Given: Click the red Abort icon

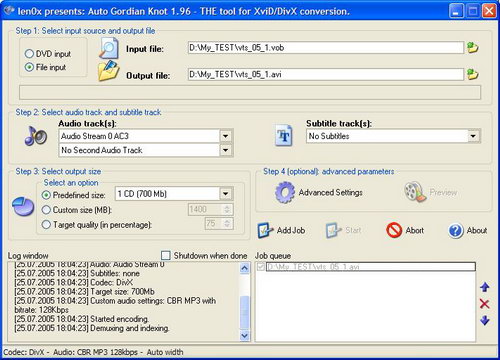Looking at the screenshot, I should pyautogui.click(x=394, y=230).
